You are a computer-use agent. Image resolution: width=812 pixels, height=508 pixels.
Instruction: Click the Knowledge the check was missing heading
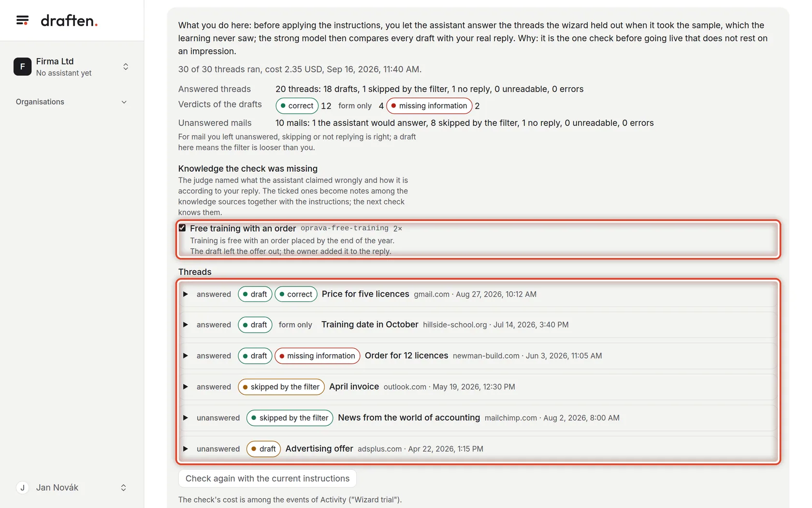coord(248,168)
